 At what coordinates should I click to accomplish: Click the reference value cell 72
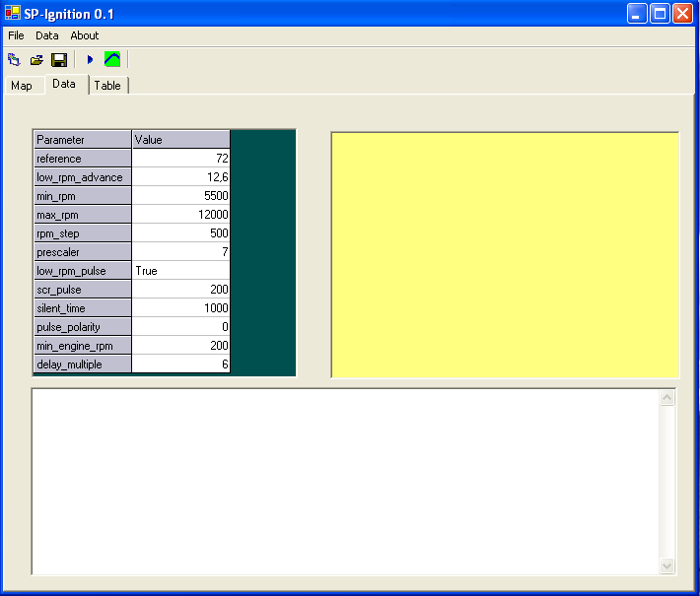tap(180, 159)
